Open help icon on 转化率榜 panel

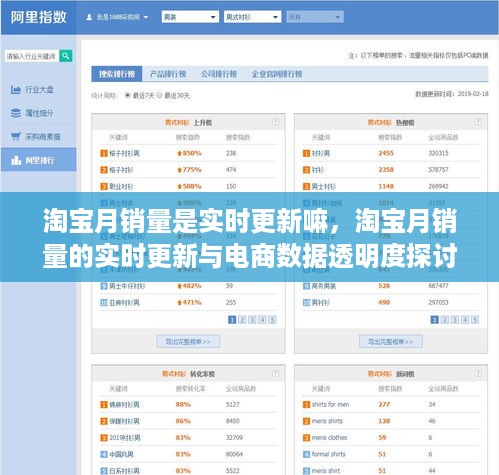tap(275, 373)
